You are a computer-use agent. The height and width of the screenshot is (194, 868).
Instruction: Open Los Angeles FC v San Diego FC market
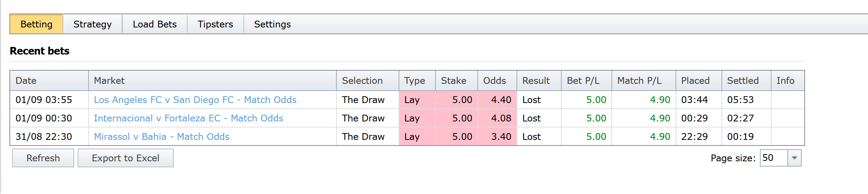click(x=195, y=100)
